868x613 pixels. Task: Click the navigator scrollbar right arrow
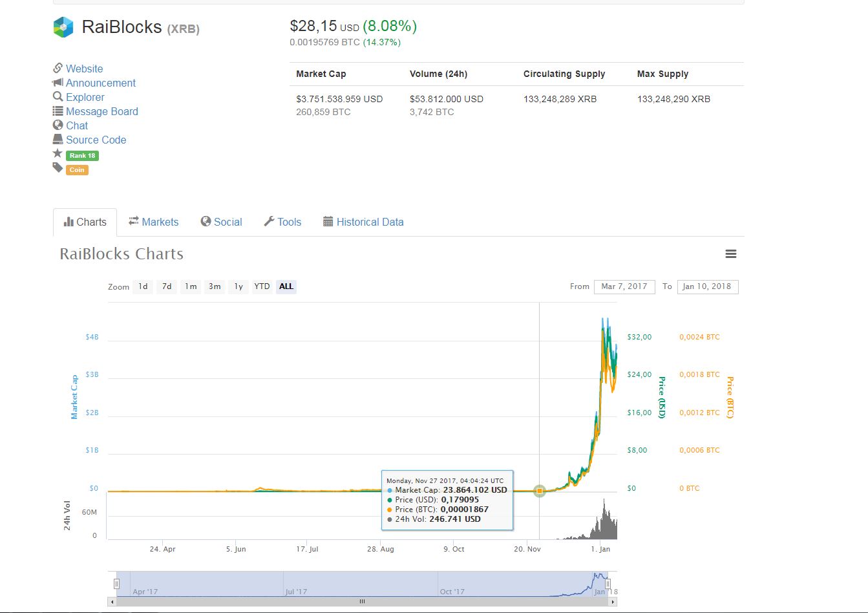coord(613,601)
